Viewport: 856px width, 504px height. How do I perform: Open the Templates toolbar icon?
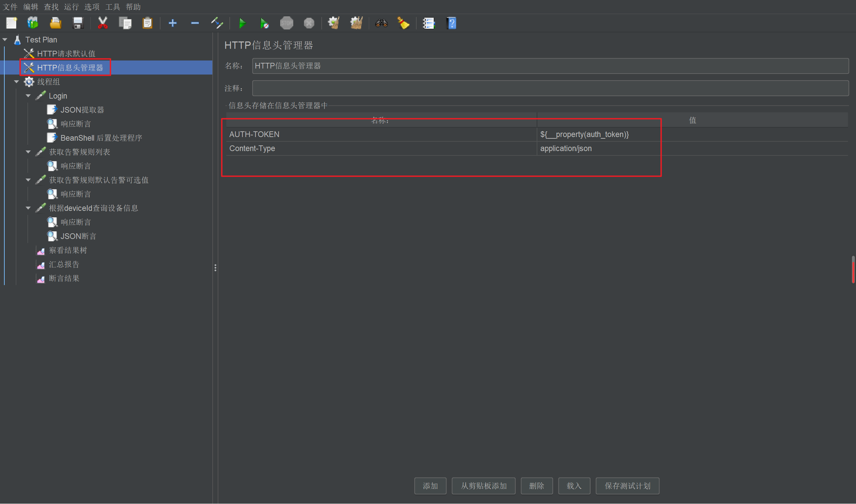[33, 23]
